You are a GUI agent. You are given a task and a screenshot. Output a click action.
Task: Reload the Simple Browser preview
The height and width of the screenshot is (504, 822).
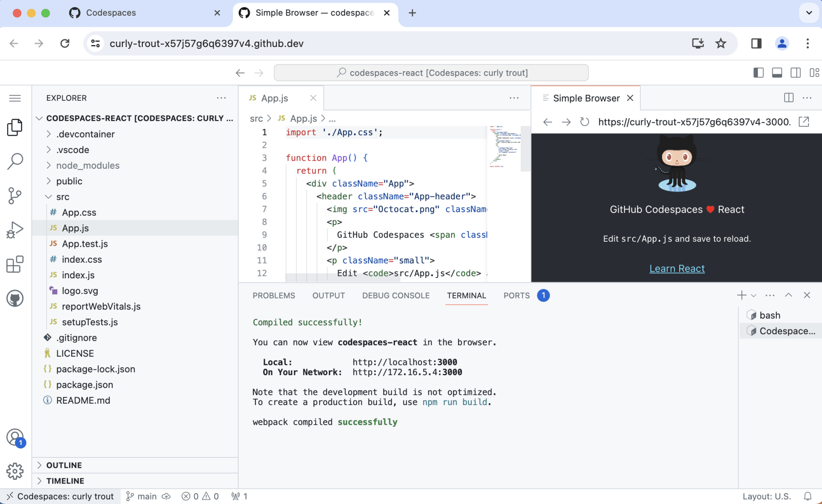click(584, 122)
